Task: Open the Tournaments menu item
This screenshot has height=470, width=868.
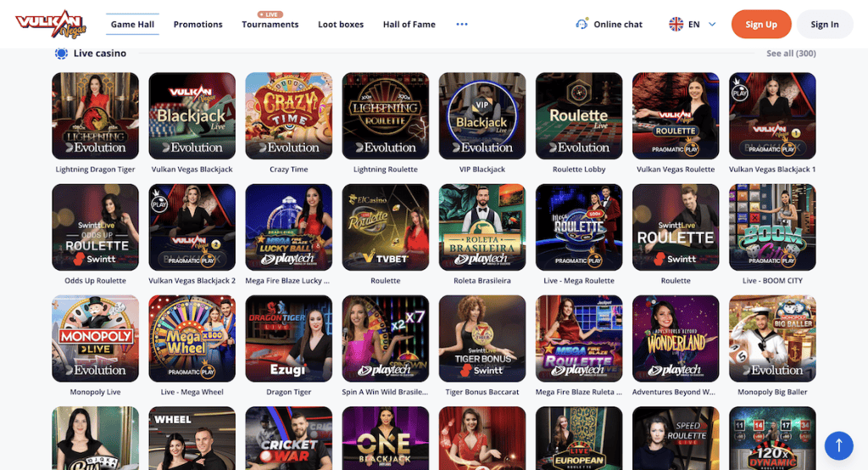Action: 270,25
